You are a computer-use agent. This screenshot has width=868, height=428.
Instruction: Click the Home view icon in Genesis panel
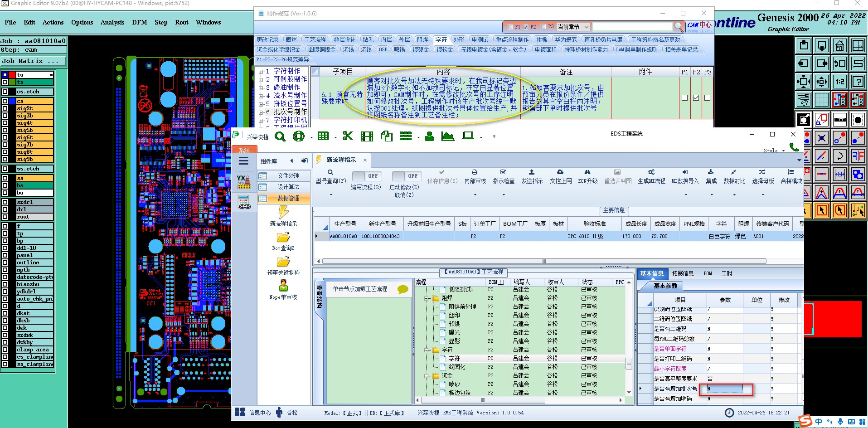point(839,45)
